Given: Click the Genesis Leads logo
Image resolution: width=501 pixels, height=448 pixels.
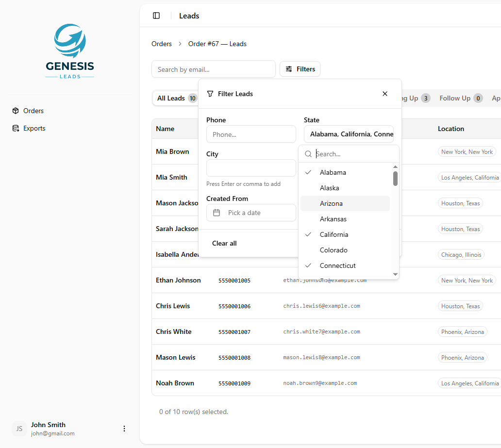Looking at the screenshot, I should tap(69, 51).
